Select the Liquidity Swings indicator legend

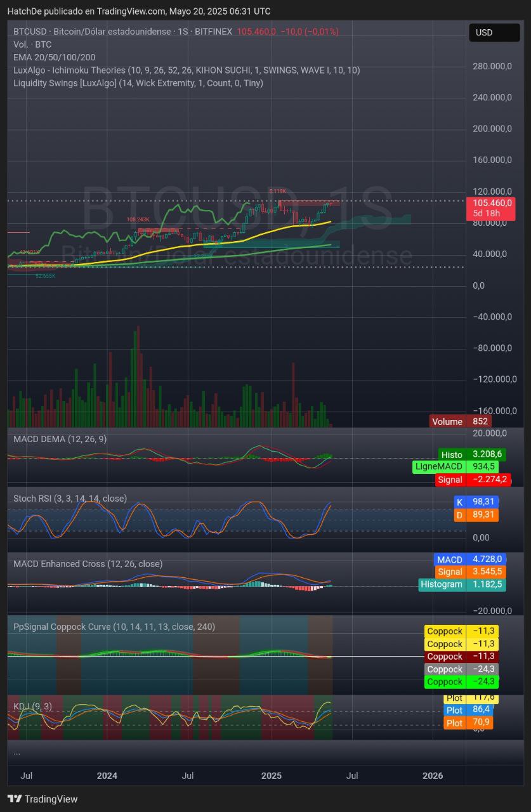138,82
